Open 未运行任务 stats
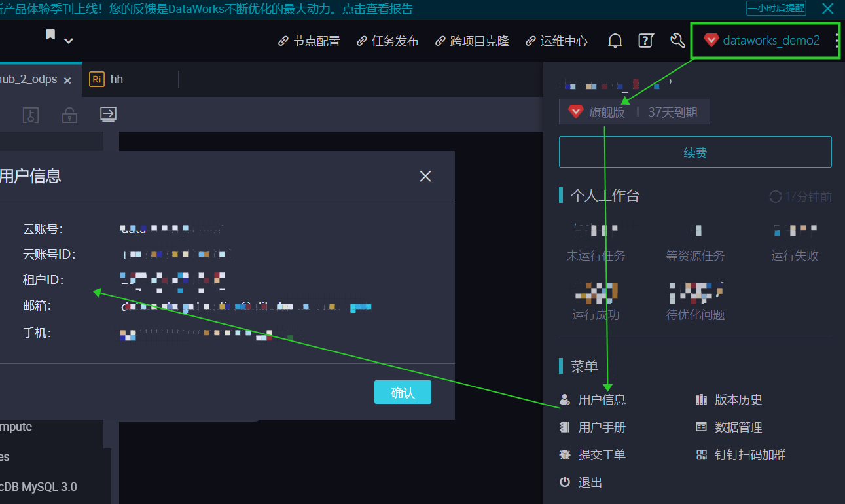Viewport: 845px width, 504px height. click(596, 255)
